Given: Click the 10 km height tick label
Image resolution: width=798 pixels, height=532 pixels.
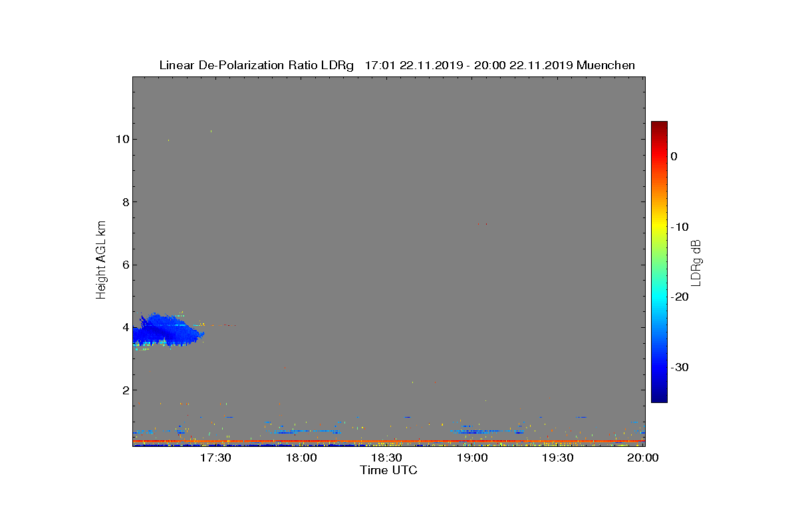Looking at the screenshot, I should click(x=122, y=139).
